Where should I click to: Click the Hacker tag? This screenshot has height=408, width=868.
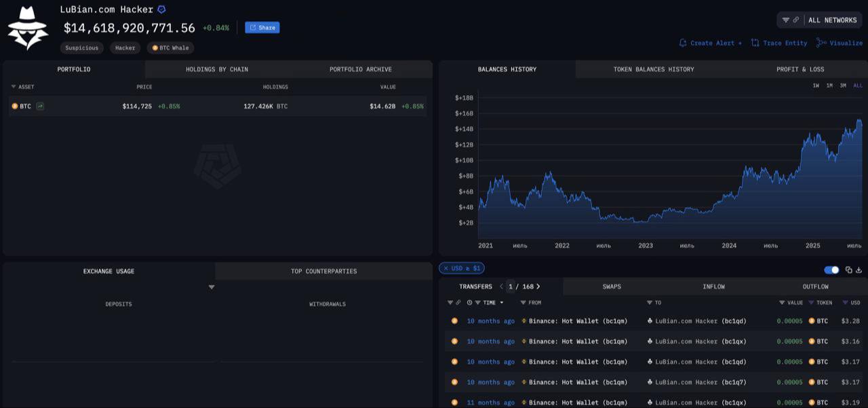point(125,48)
